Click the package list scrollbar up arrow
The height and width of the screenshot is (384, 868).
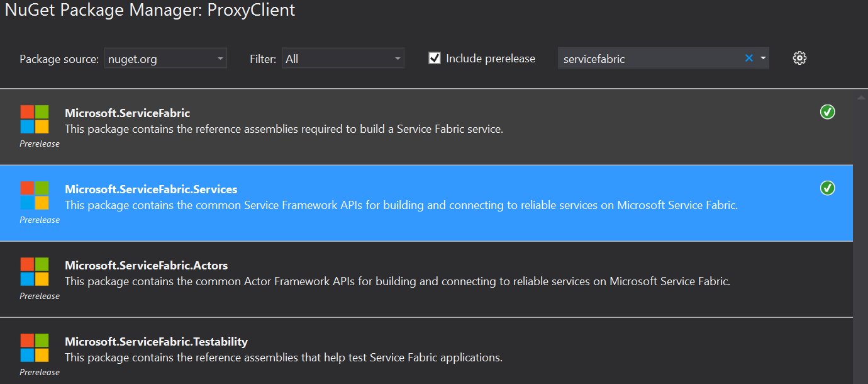pyautogui.click(x=860, y=98)
